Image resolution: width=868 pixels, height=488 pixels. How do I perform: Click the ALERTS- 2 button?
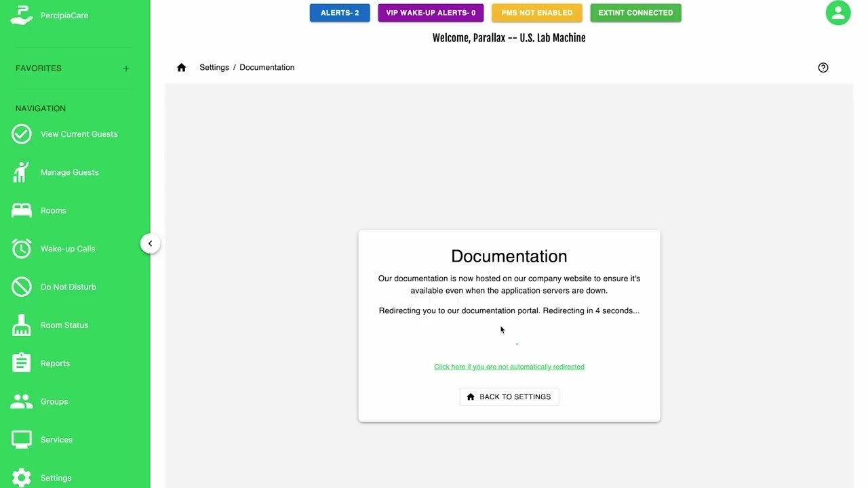340,13
